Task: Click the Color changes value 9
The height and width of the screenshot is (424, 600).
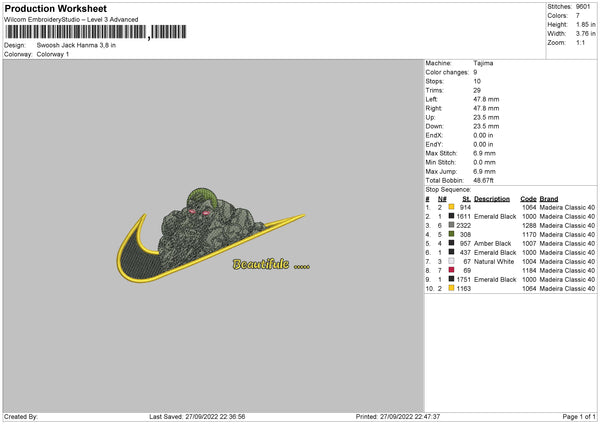Action: point(475,72)
